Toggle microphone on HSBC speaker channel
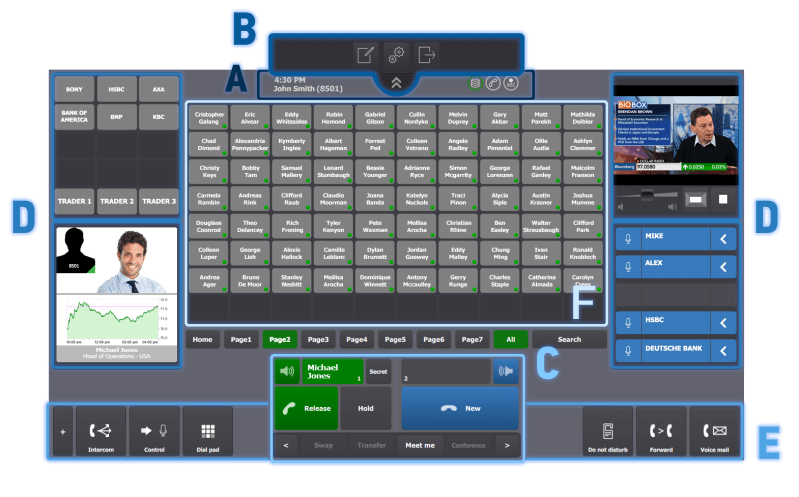 pos(628,322)
